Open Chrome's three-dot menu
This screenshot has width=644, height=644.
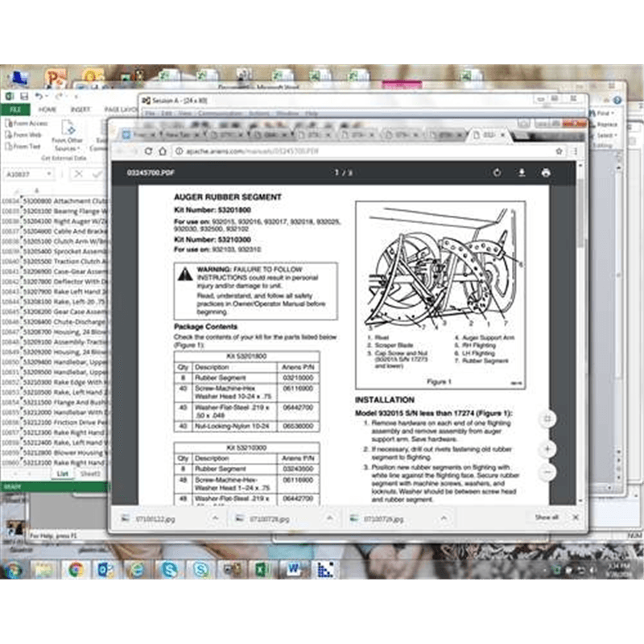(575, 151)
